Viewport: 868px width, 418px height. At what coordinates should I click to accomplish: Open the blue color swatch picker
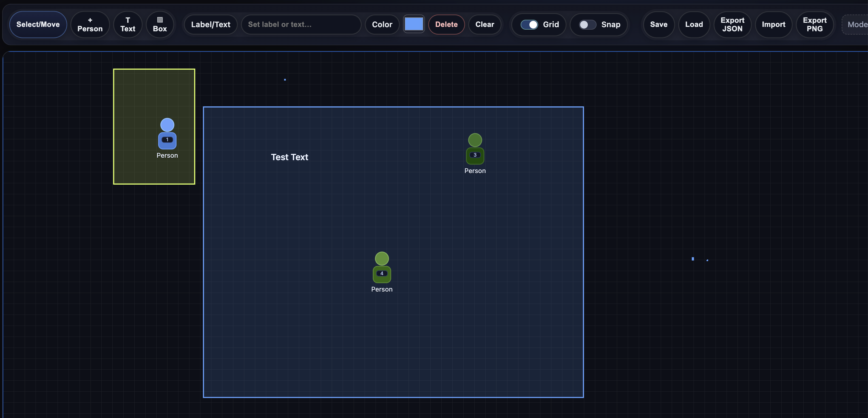tap(413, 24)
